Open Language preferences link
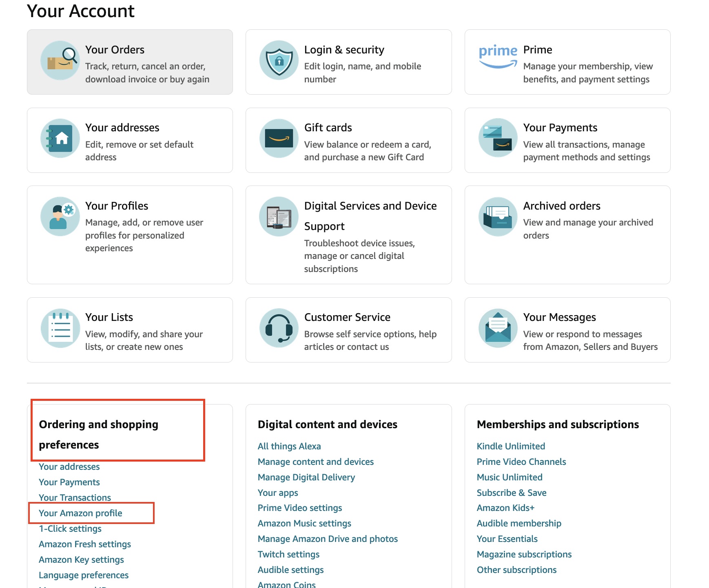 [x=83, y=575]
